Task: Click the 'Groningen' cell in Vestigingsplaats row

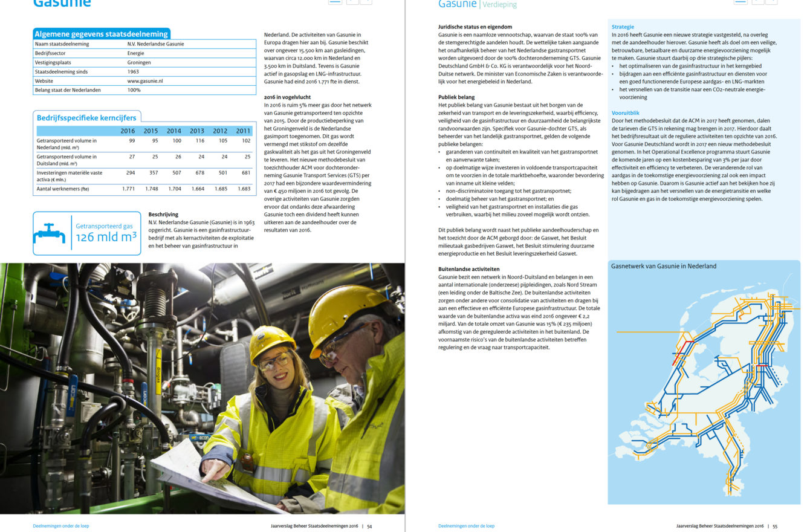Action: (x=139, y=62)
